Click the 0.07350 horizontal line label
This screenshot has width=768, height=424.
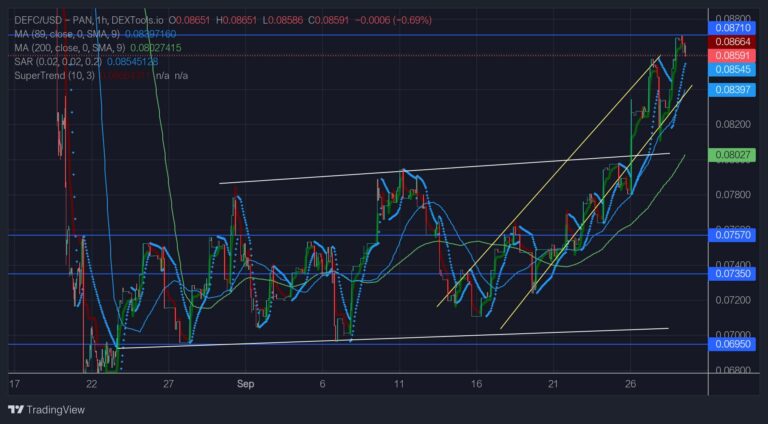pos(732,274)
